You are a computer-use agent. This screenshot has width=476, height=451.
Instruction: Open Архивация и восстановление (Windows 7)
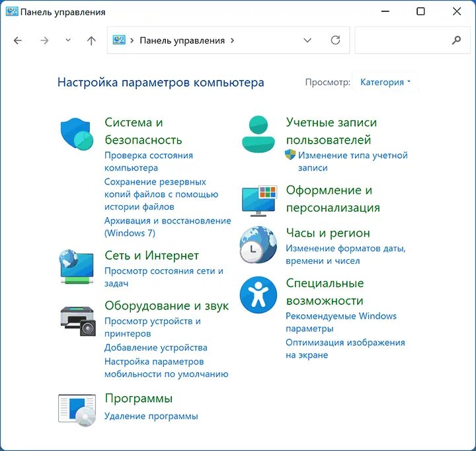point(167,227)
